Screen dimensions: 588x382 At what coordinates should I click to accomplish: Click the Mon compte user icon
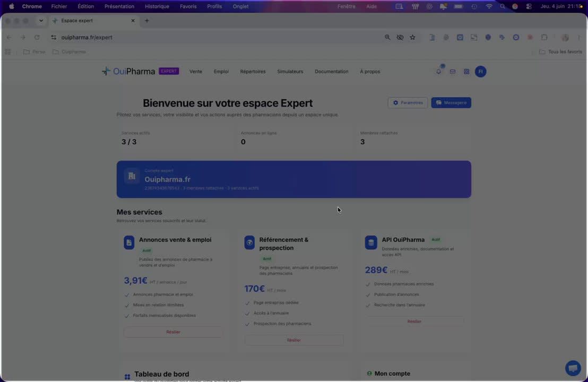[x=369, y=374]
